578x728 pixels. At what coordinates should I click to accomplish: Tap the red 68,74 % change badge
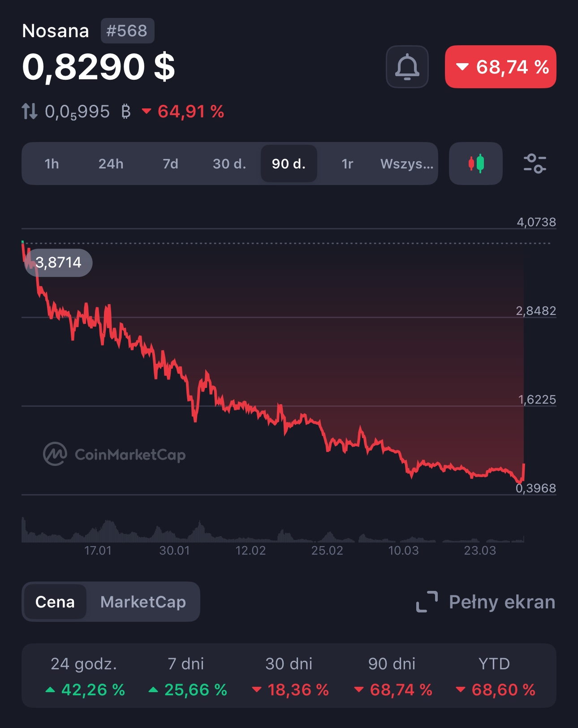pos(500,67)
